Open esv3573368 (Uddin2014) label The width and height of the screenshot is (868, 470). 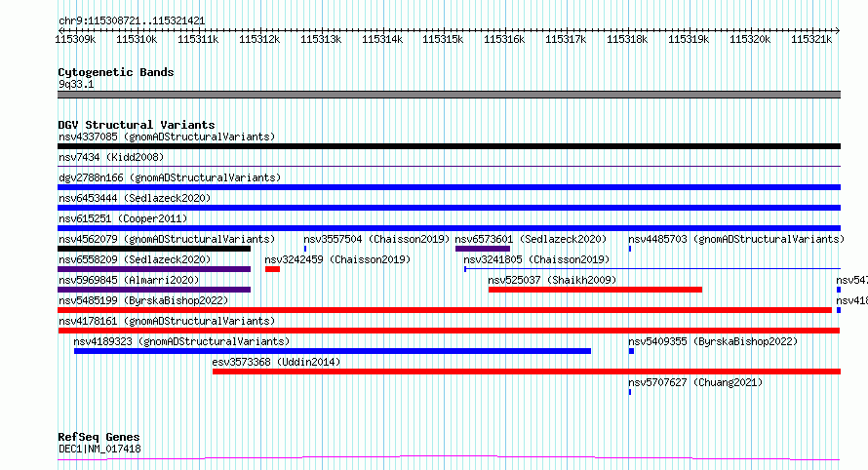coord(276,362)
